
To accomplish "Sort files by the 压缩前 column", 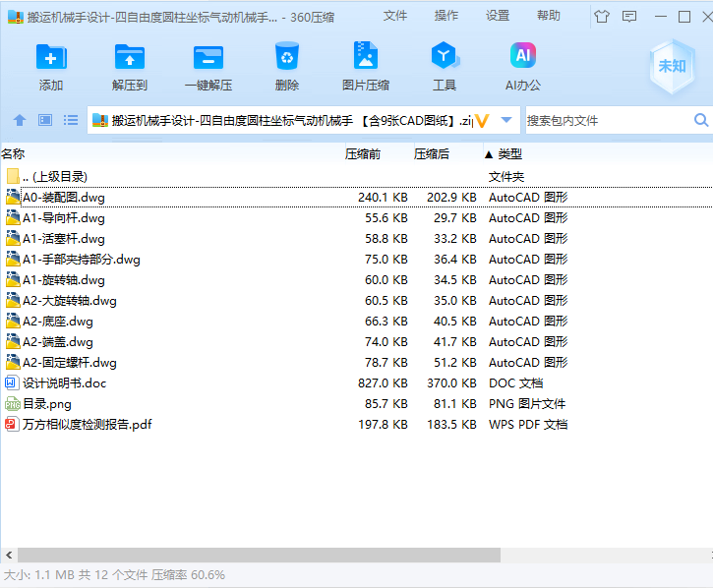I will pyautogui.click(x=363, y=154).
